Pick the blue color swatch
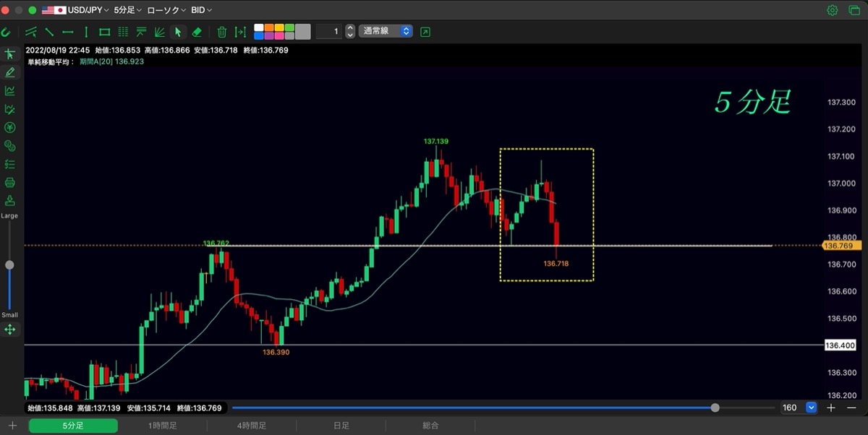 pyautogui.click(x=259, y=35)
